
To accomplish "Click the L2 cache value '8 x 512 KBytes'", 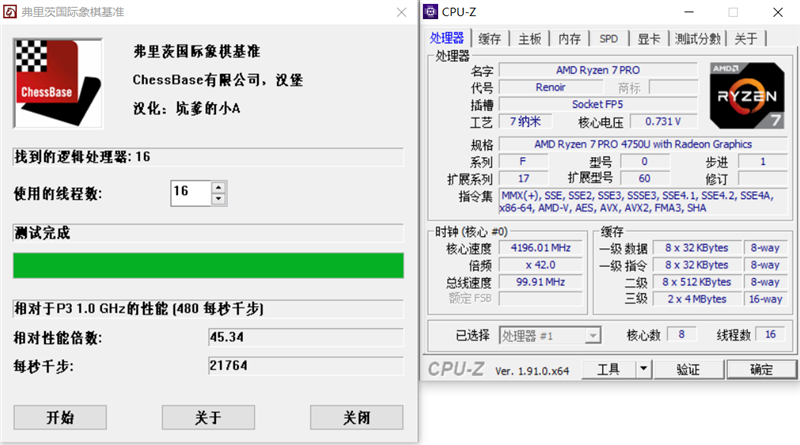I will point(697,282).
